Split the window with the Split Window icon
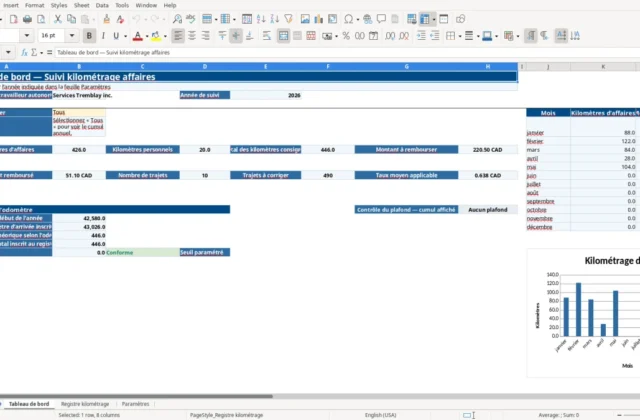The width and height of the screenshot is (640, 420). (444, 19)
